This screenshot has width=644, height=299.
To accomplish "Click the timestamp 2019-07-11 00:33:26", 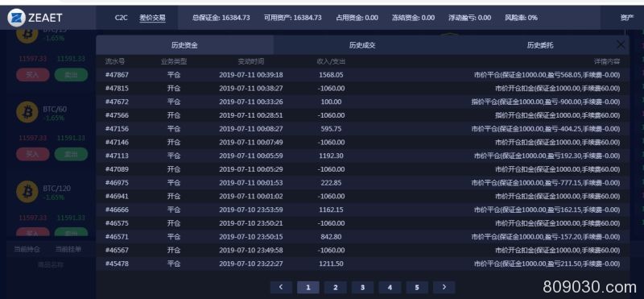I will (x=251, y=102).
